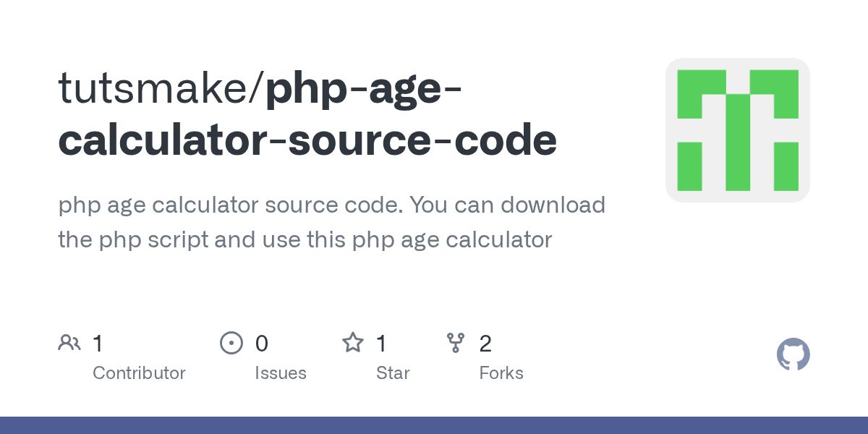Image resolution: width=868 pixels, height=434 pixels.
Task: Click the Contributor label
Action: click(139, 373)
